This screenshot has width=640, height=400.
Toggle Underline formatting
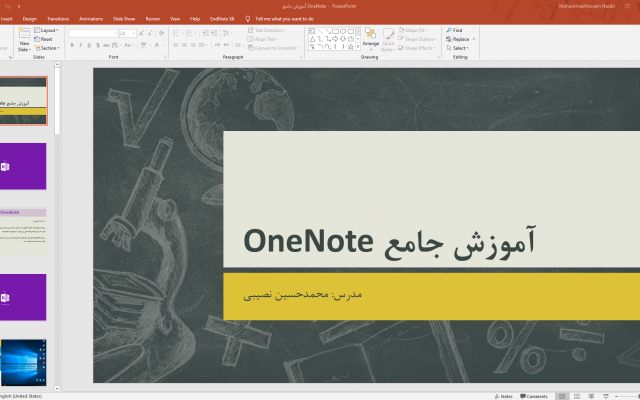tap(89, 45)
